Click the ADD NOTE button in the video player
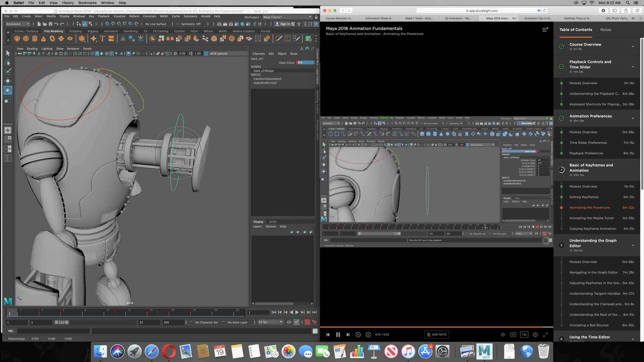Screen dimensions: 644x362 click(436, 335)
